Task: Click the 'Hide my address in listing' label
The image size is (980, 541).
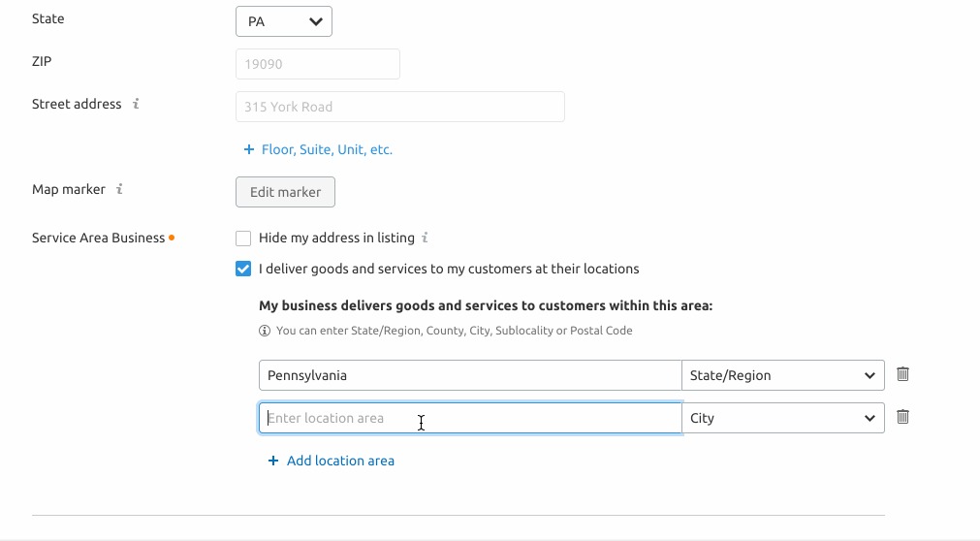Action: [337, 238]
